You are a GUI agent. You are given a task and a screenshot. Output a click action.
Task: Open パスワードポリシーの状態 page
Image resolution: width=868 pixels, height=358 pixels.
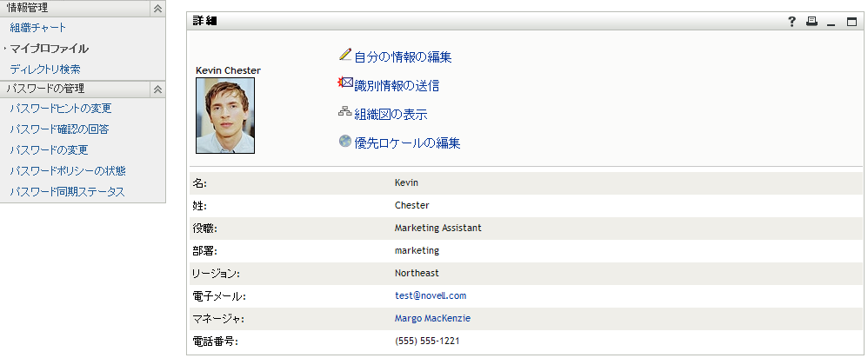click(x=68, y=170)
